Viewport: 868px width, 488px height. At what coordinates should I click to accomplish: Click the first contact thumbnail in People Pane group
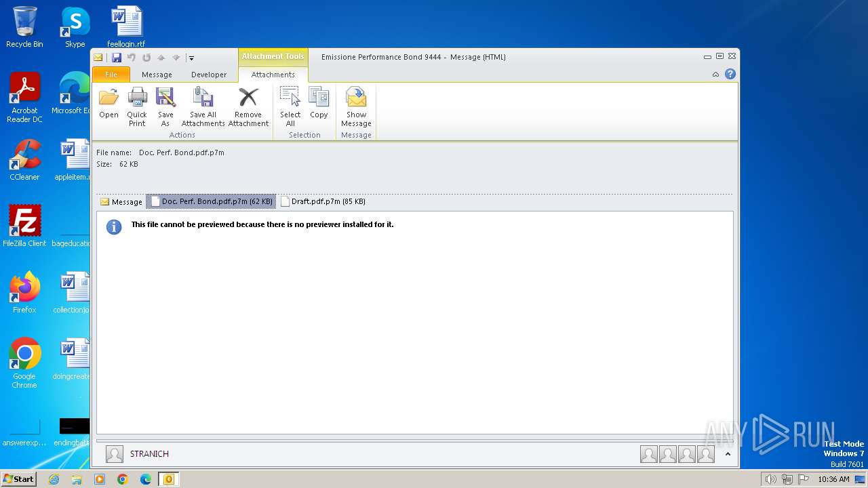pos(649,454)
